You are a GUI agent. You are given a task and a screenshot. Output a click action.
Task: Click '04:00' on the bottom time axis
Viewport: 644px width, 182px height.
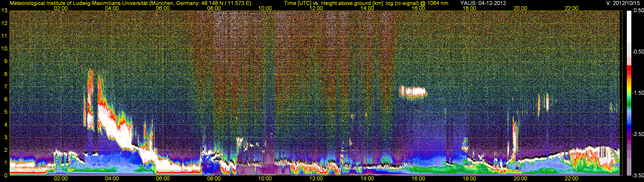pyautogui.click(x=112, y=179)
